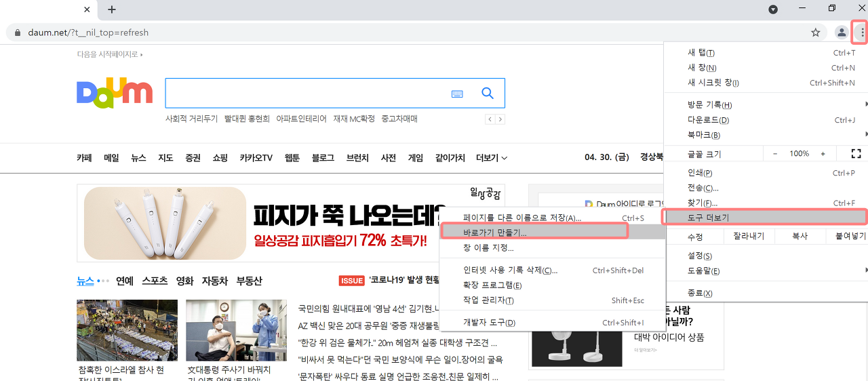
Task: Switch to 자동차 news tab
Action: coord(215,281)
